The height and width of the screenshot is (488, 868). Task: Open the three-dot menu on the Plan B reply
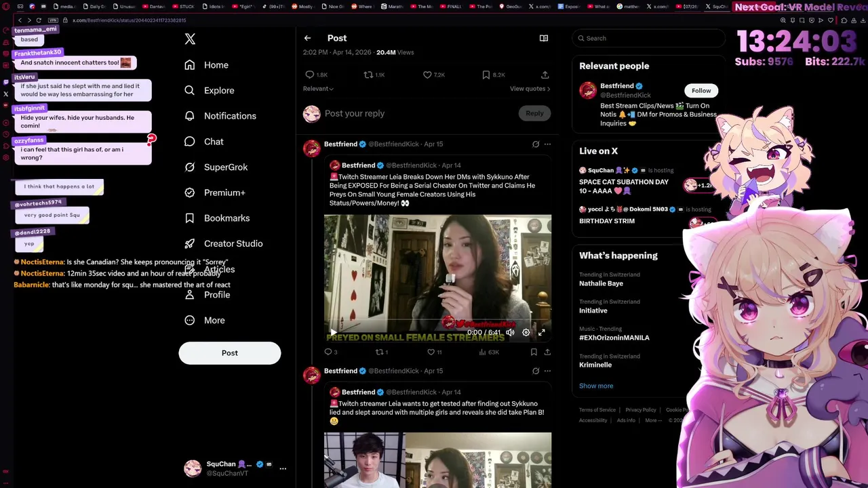click(547, 371)
